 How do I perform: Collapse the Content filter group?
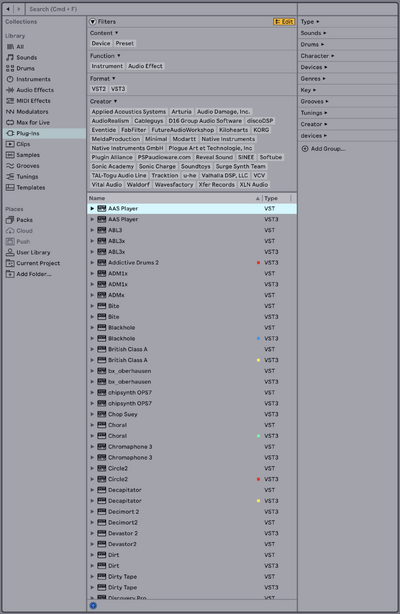116,33
